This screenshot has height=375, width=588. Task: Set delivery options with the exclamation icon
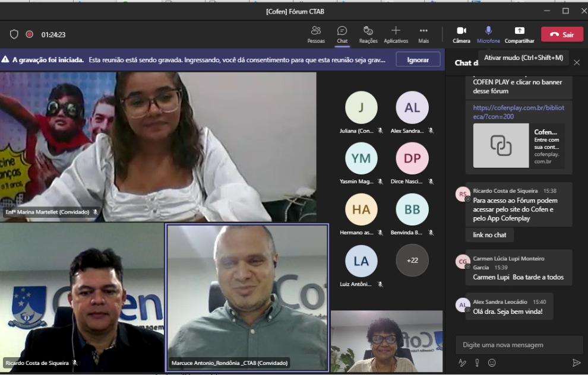(477, 363)
